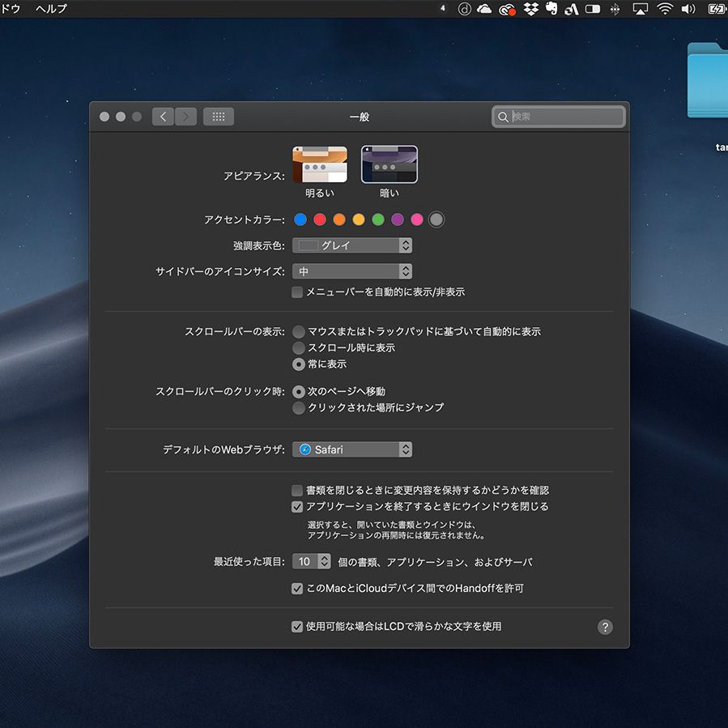728x728 pixels.
Task: Select the light appearance thumbnail
Action: point(320,164)
